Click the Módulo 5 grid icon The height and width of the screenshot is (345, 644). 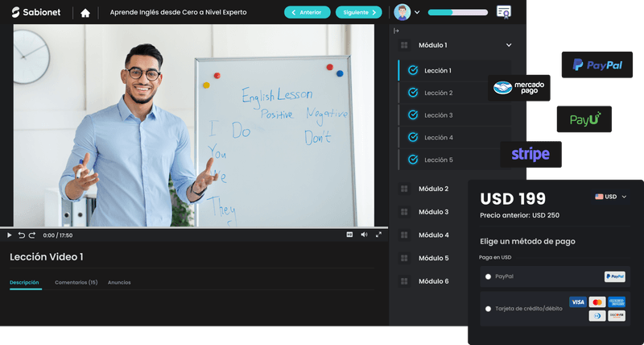[x=404, y=258]
